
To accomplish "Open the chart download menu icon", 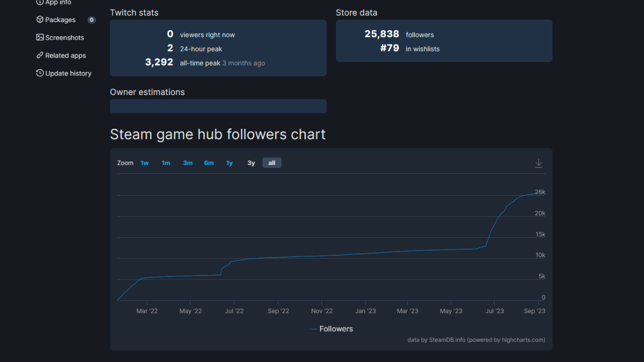I will [538, 163].
